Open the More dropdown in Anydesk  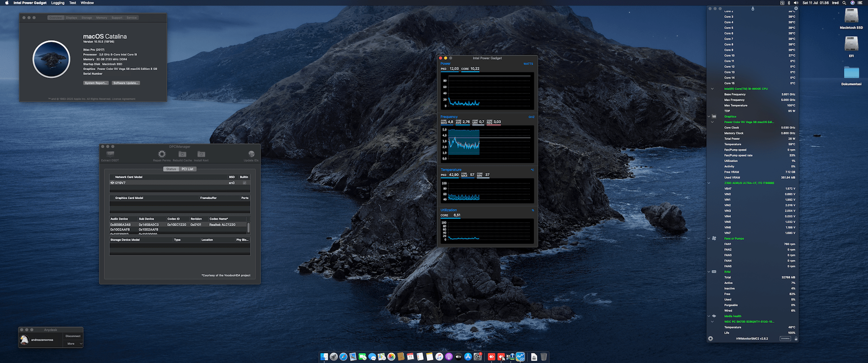[74, 344]
